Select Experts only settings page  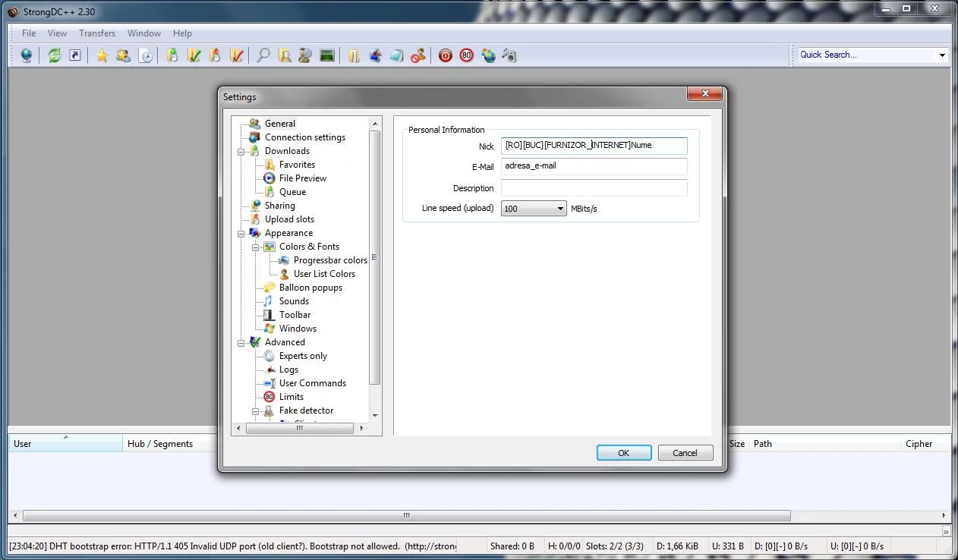pyautogui.click(x=303, y=356)
